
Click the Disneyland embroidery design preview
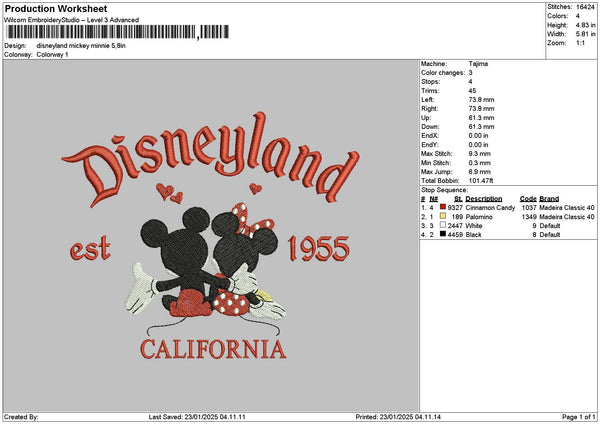pyautogui.click(x=211, y=236)
